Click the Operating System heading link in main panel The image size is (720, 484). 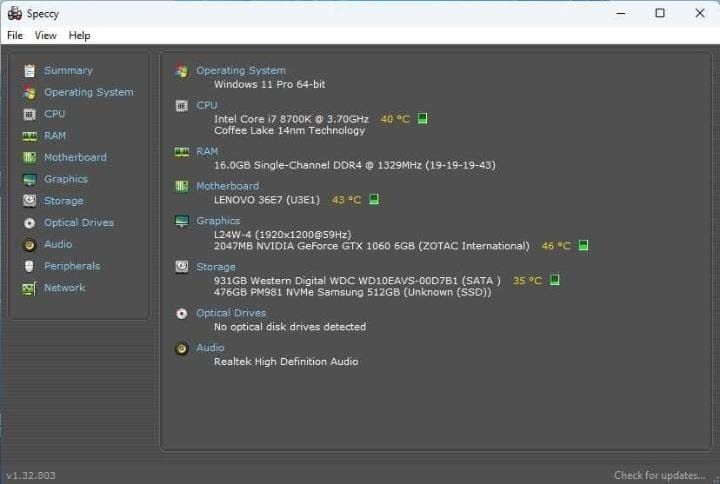pos(241,71)
